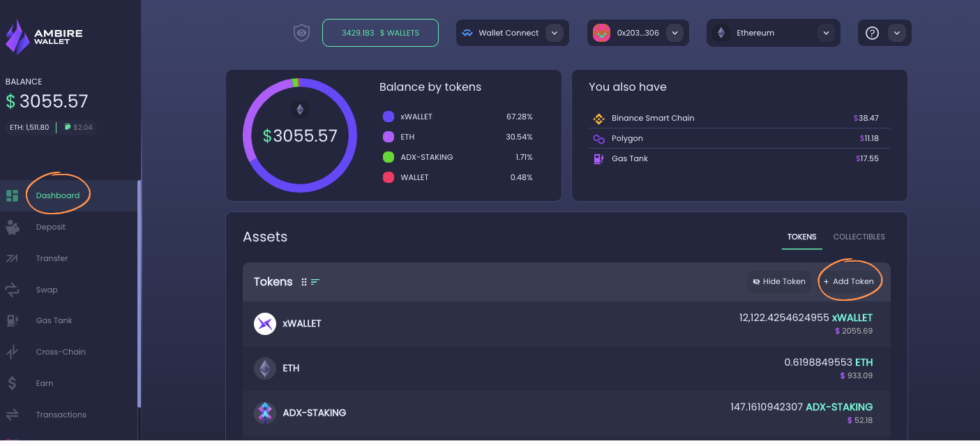Click the Gas Tank icon in You also have
Viewport: 980px width, 446px height.
(598, 158)
